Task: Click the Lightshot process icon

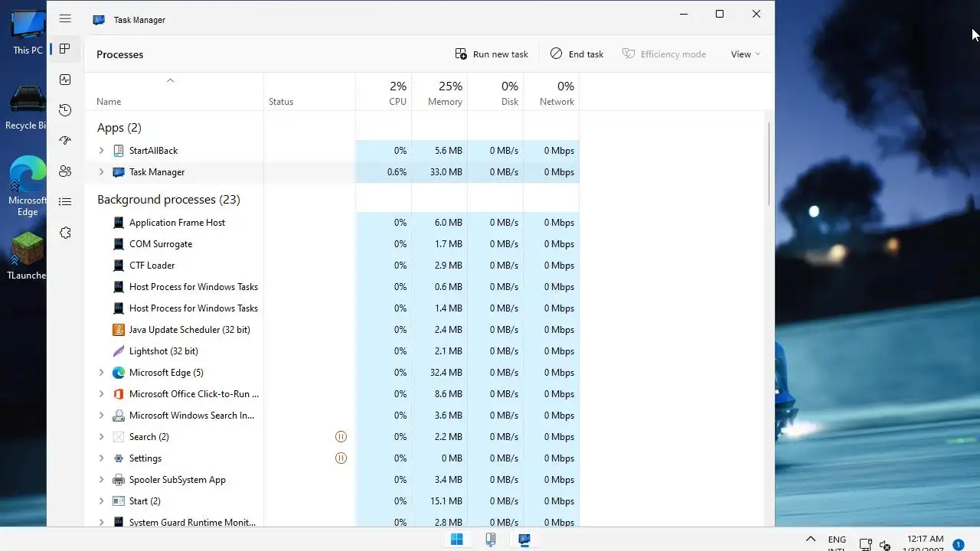Action: coord(119,351)
